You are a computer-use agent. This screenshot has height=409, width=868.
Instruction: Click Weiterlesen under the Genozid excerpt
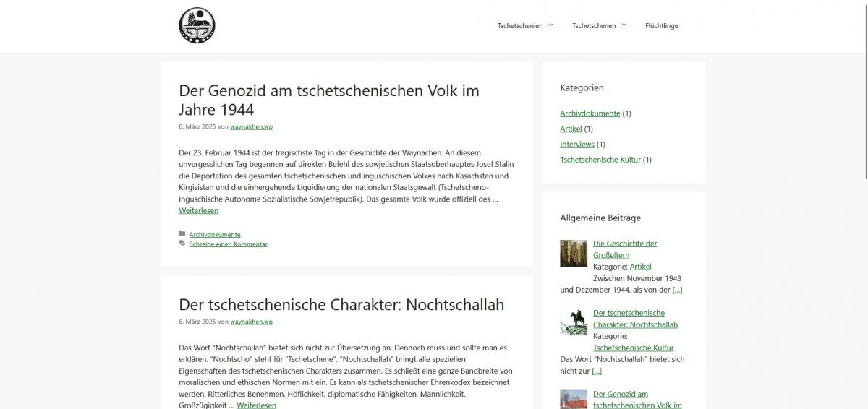click(198, 210)
